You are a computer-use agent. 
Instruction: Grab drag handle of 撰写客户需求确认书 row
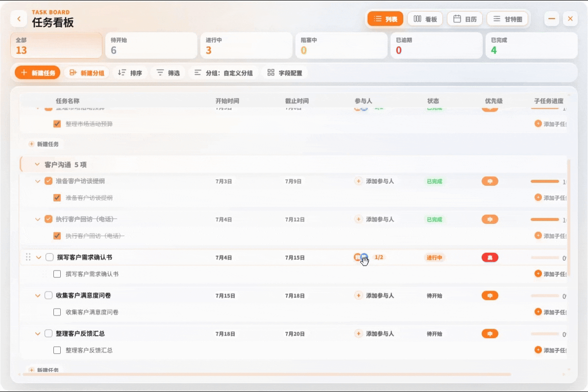pyautogui.click(x=28, y=257)
